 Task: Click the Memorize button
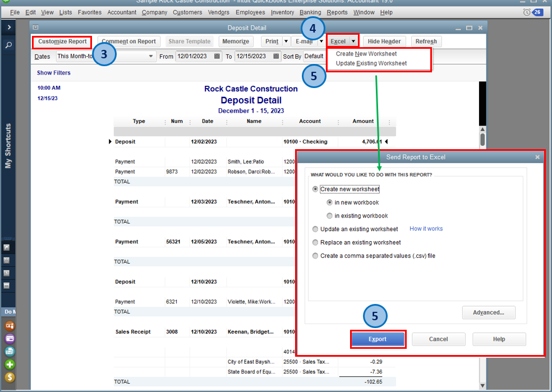click(x=236, y=41)
